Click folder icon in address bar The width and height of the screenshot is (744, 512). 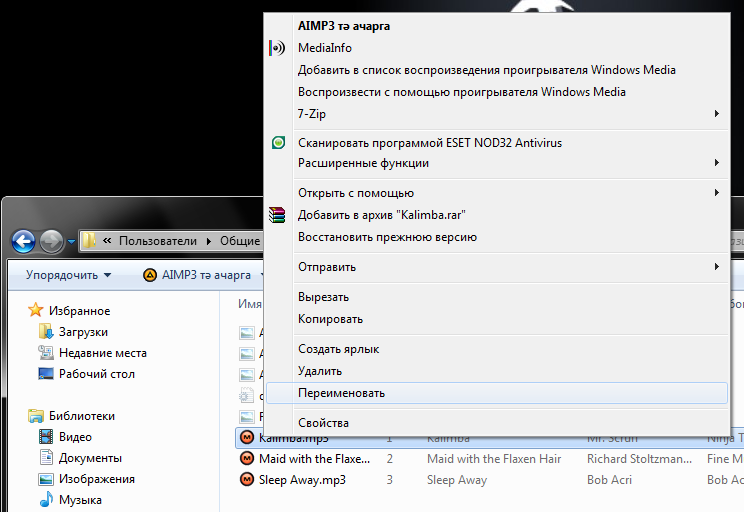tap(89, 241)
